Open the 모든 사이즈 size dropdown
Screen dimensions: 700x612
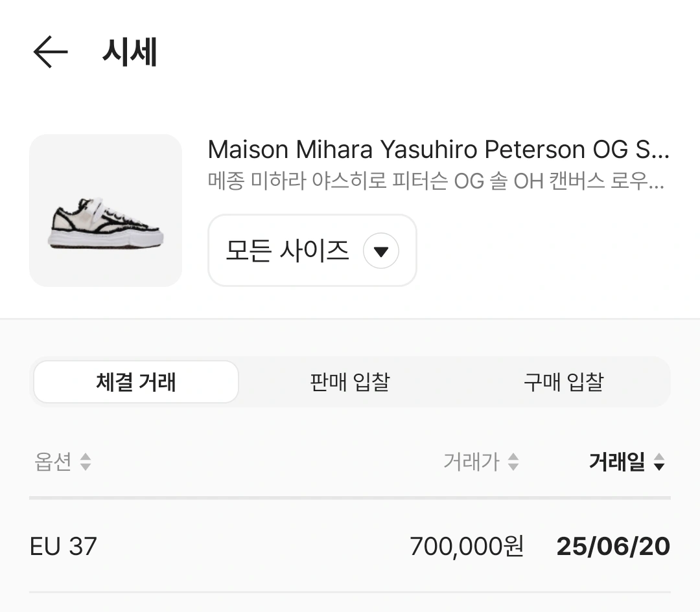pyautogui.click(x=312, y=251)
